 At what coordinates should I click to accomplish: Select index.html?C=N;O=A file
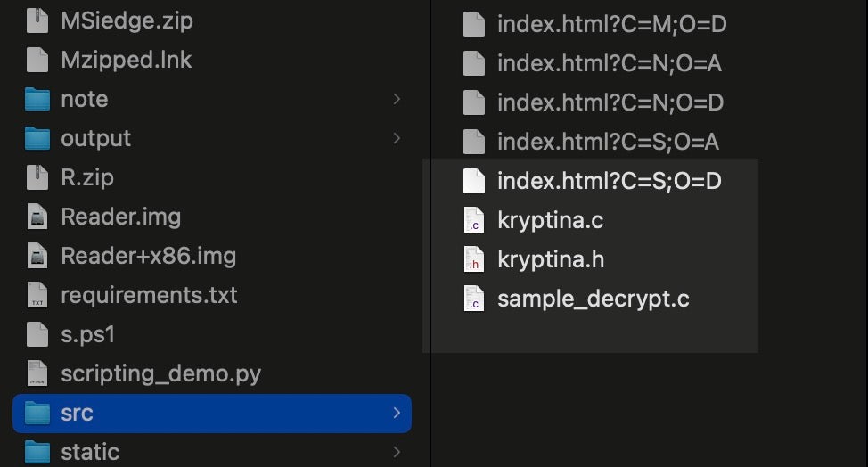pos(609,63)
